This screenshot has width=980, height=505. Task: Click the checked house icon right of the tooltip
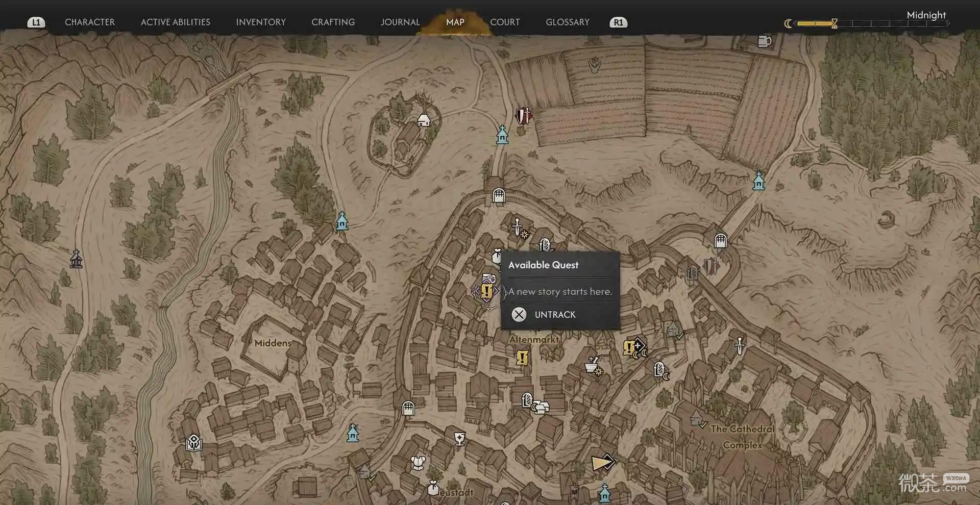[x=675, y=330]
